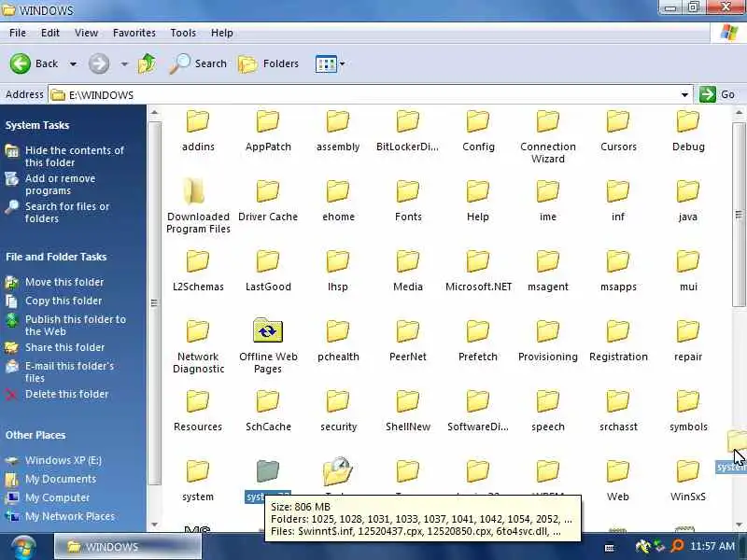
Task: Open the Help menu
Action: coord(222,33)
